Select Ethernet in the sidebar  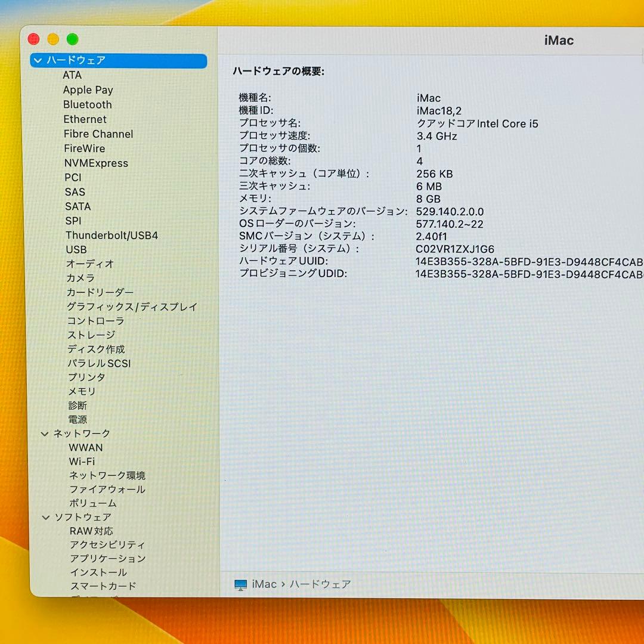pos(85,119)
